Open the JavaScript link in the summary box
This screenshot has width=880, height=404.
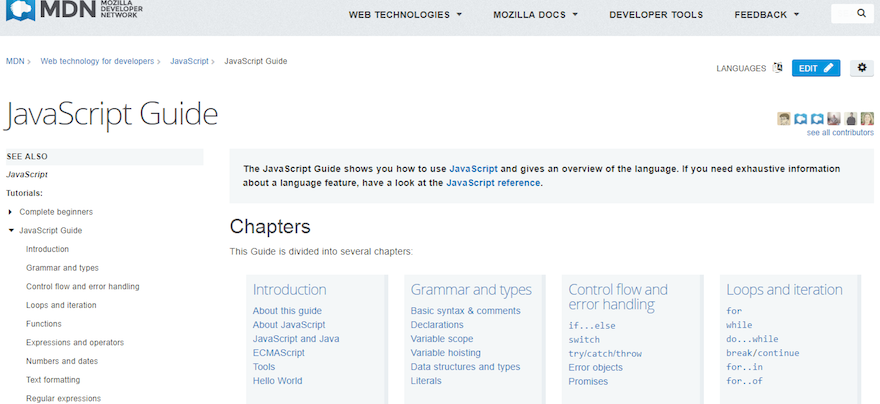click(473, 168)
